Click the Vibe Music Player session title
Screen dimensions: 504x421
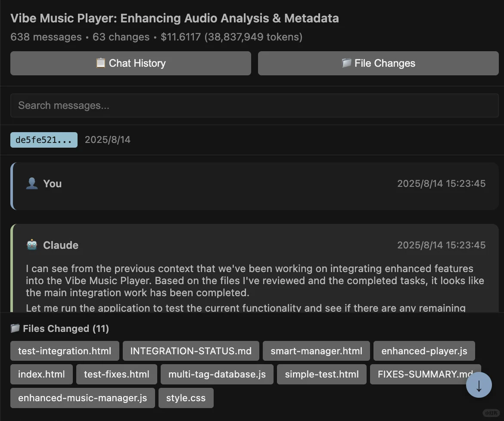click(174, 19)
